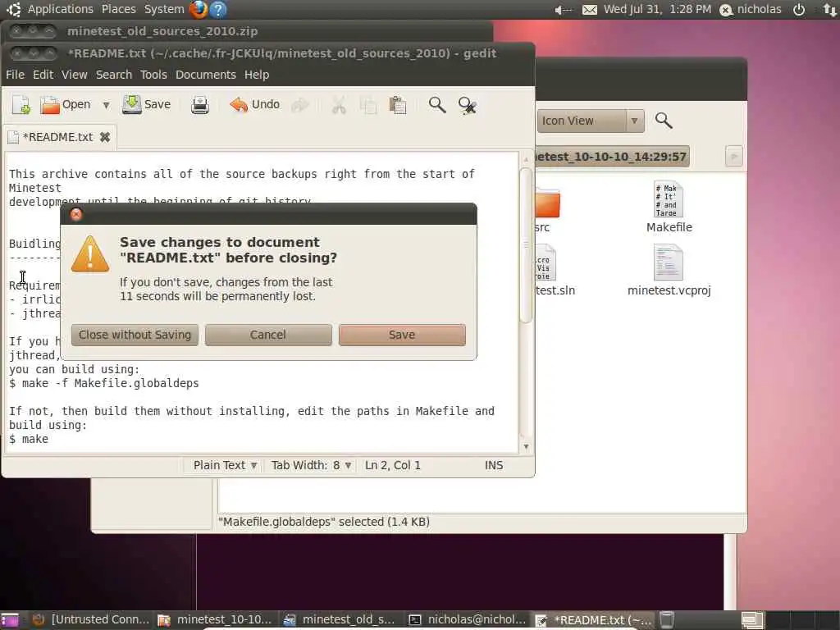
Task: Open the Help menu in gedit
Action: point(257,75)
